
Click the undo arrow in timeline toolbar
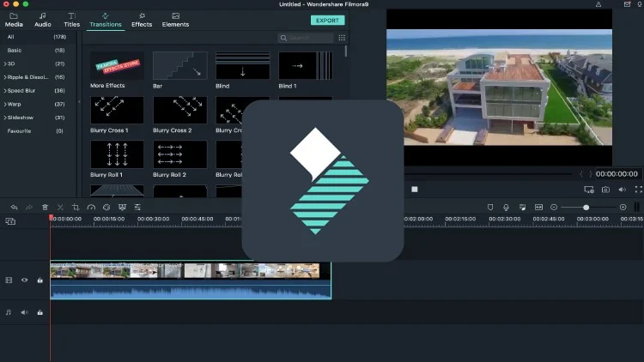(x=14, y=208)
